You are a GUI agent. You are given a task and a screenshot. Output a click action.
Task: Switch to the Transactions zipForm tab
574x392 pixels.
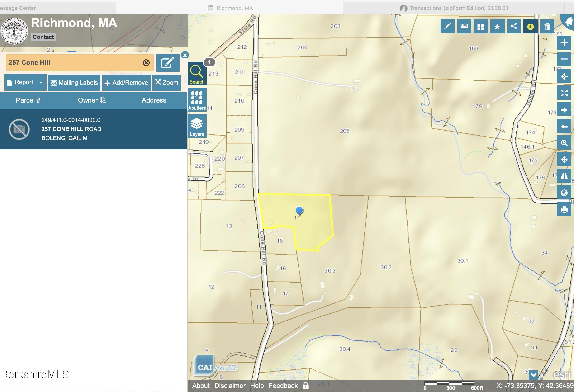[x=454, y=8]
